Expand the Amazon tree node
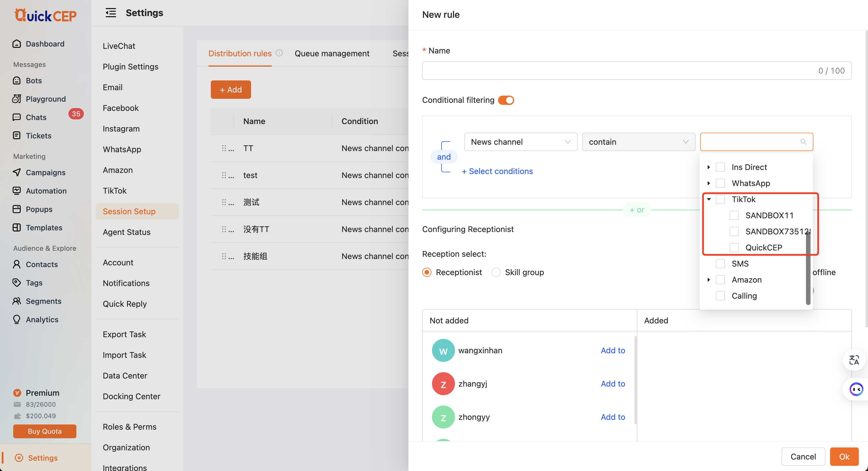The height and width of the screenshot is (471, 868). click(709, 280)
